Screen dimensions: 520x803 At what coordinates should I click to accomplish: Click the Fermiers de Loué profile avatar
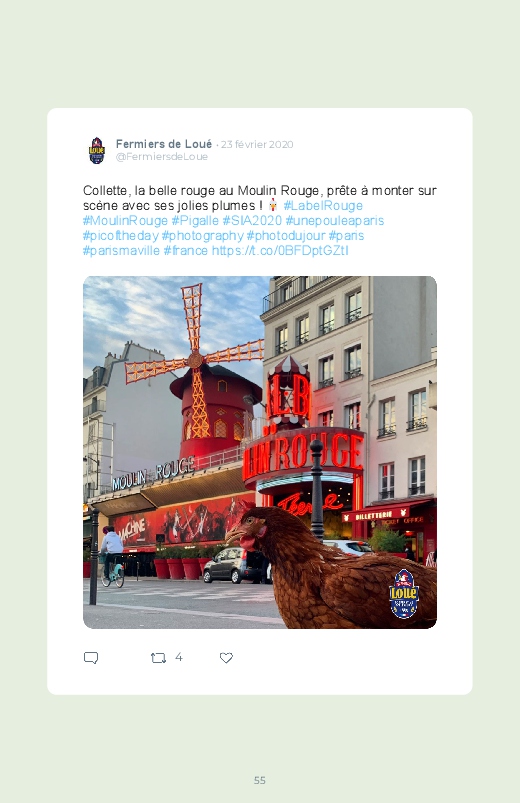(97, 151)
